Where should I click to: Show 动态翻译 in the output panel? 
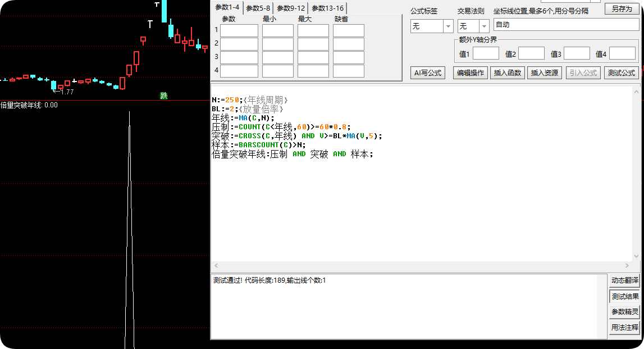click(x=625, y=280)
